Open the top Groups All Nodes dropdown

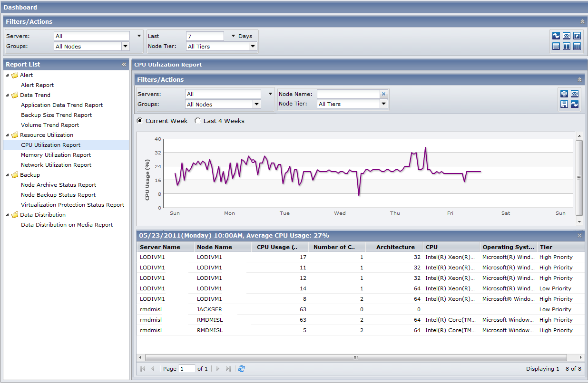click(x=126, y=47)
